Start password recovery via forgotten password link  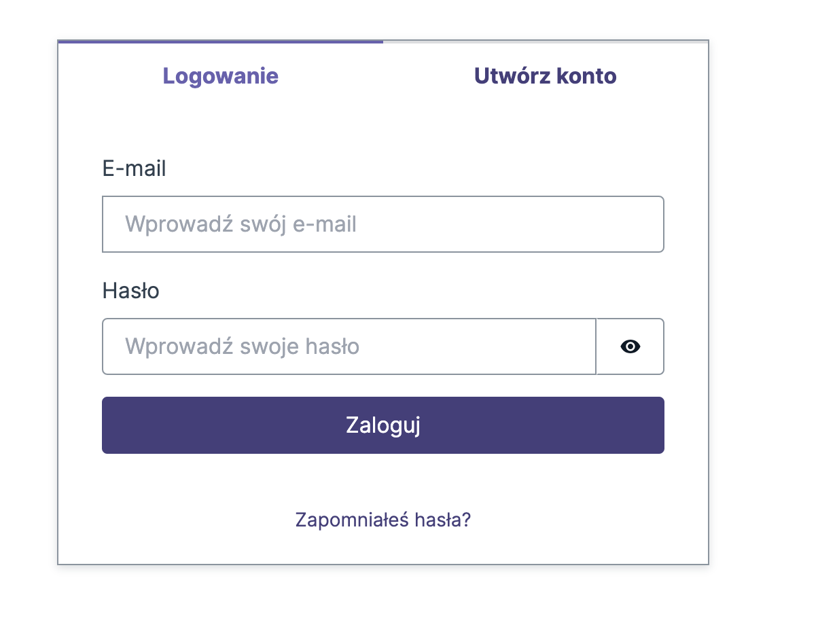coord(383,520)
